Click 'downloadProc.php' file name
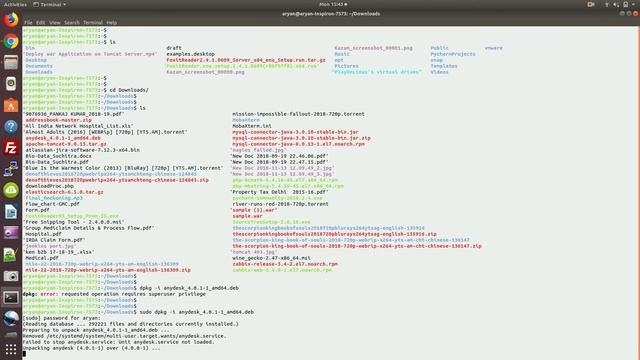 (49, 186)
